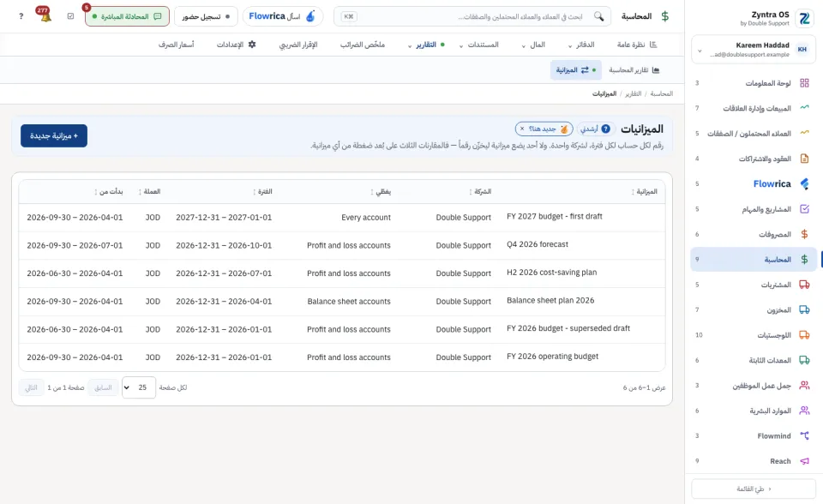The width and height of the screenshot is (823, 504).
Task: Select the Accounting Reports sub-tab
Action: [x=634, y=69]
